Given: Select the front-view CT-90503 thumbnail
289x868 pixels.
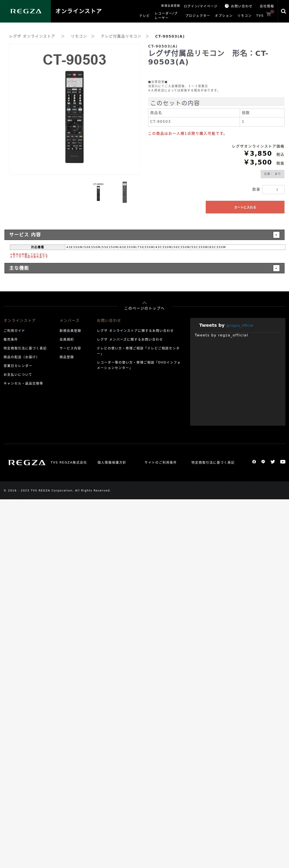Looking at the screenshot, I should tap(98, 192).
